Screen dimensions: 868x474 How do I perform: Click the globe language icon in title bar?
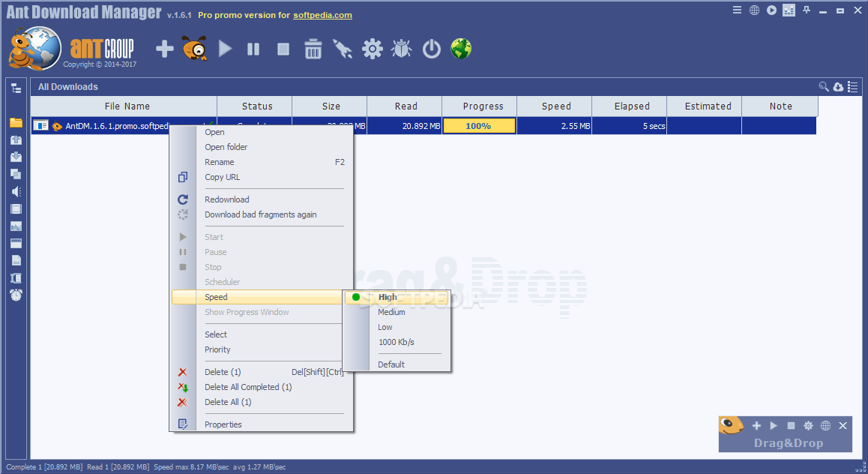tap(754, 10)
